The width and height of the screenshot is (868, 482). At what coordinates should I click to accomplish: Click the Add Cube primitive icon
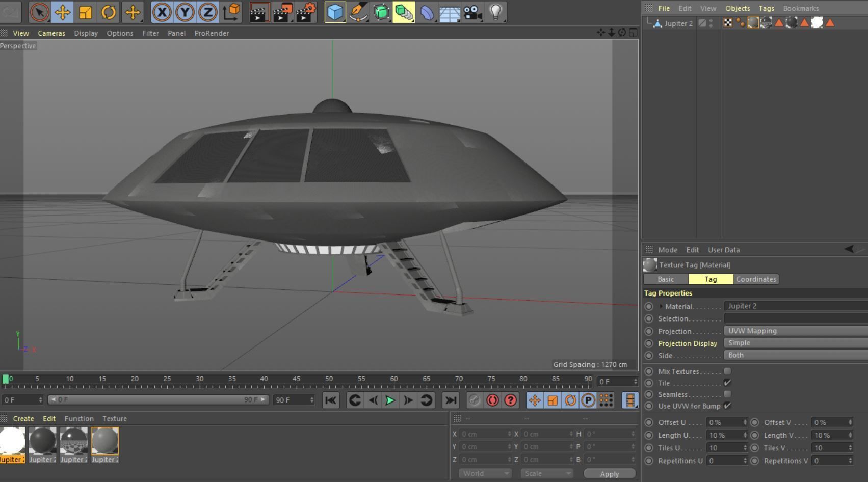click(335, 12)
